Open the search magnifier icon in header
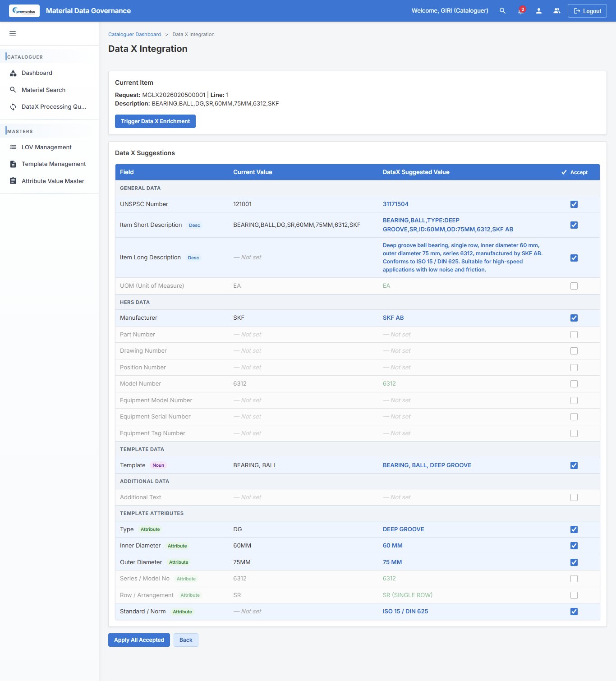This screenshot has height=681, width=616. pyautogui.click(x=502, y=11)
